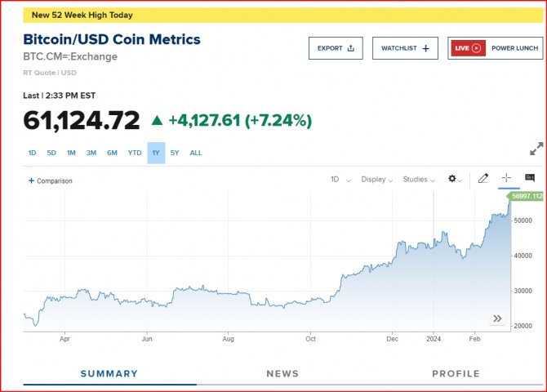Screen dimensions: 547x392
Task: Open the PROFILE tab
Action: pos(456,374)
